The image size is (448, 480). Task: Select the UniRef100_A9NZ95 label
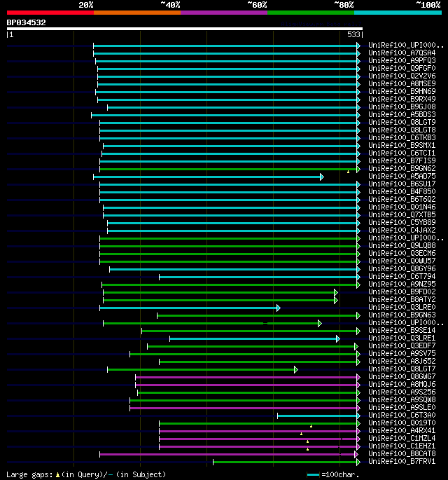pos(402,284)
